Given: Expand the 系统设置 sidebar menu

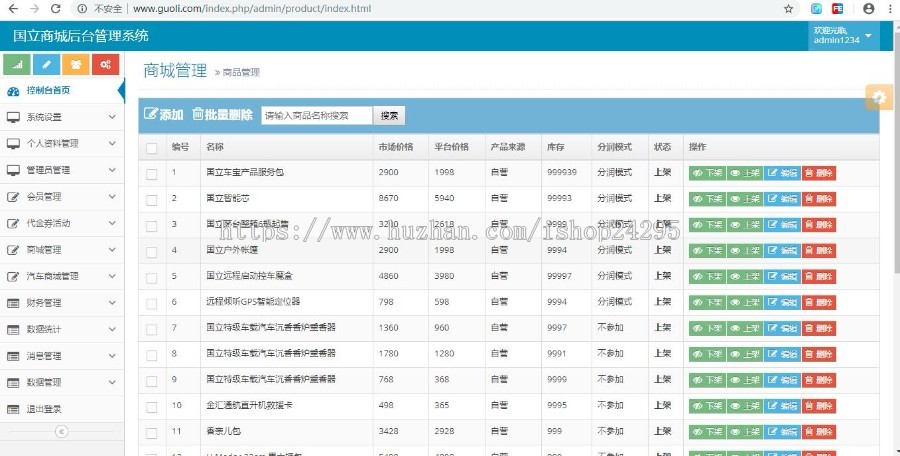Looking at the screenshot, I should [61, 117].
